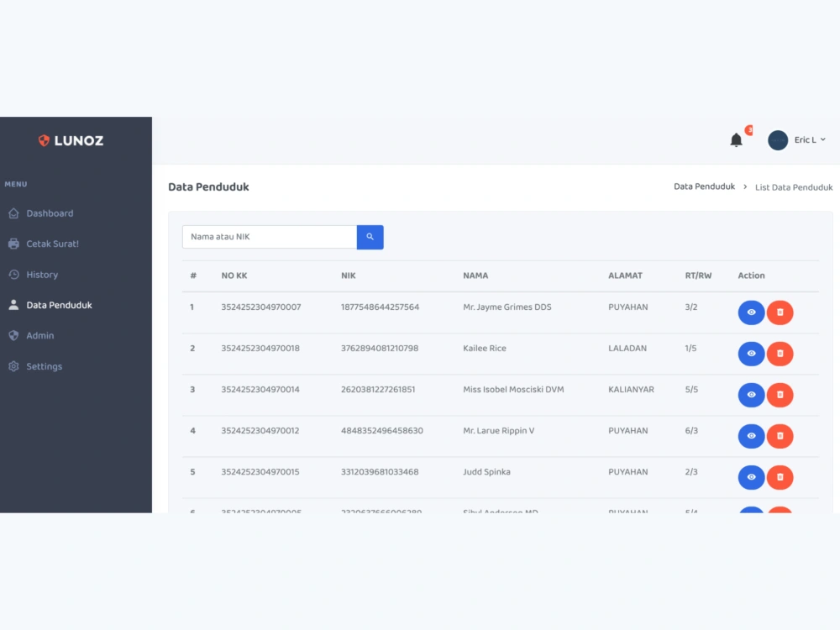Click the 6/3 RT/RW cell
This screenshot has height=630, width=840.
[x=691, y=431]
